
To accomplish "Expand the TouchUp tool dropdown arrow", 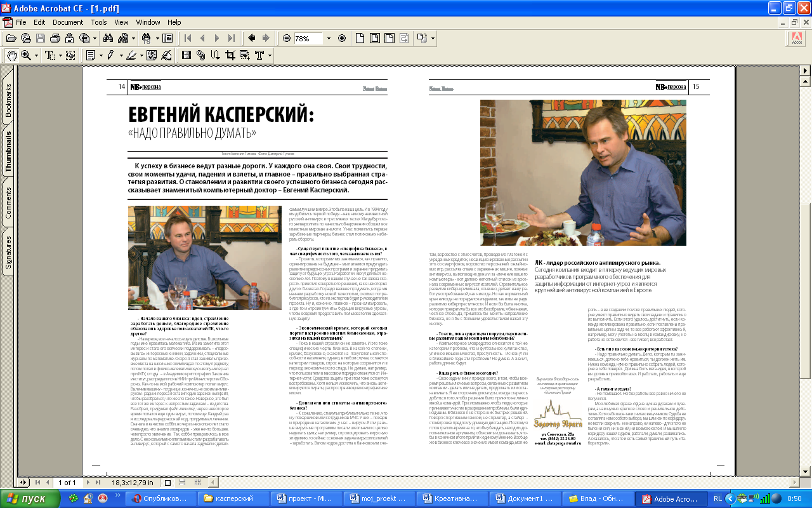I will pyautogui.click(x=269, y=56).
